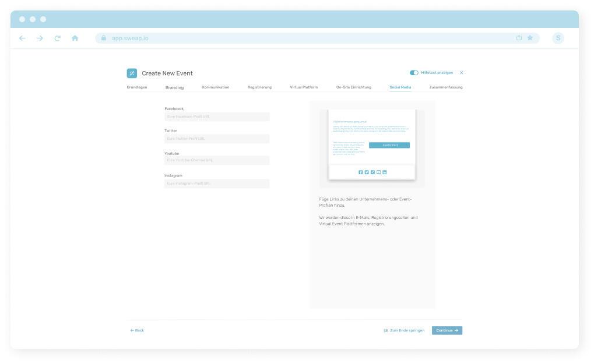Select the Zusammenfassung tab
Image resolution: width=594 pixels, height=364 pixels.
pyautogui.click(x=445, y=87)
